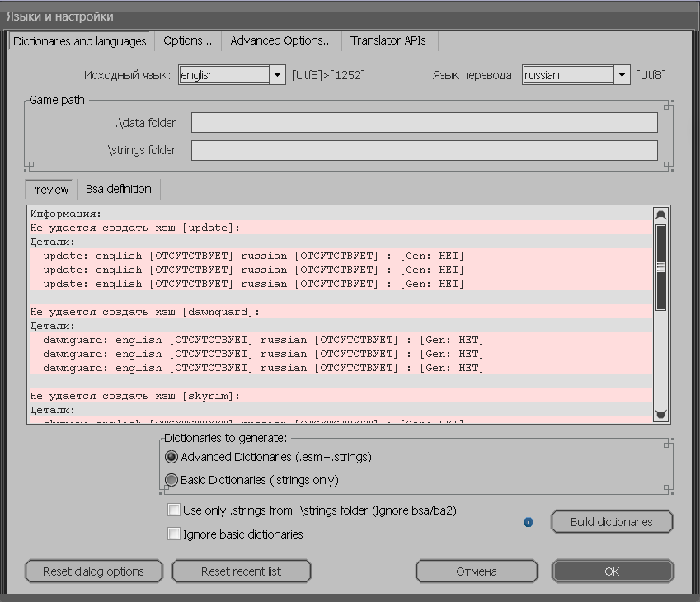Click into the .\strings folder path field
This screenshot has height=602, width=700.
(x=424, y=150)
